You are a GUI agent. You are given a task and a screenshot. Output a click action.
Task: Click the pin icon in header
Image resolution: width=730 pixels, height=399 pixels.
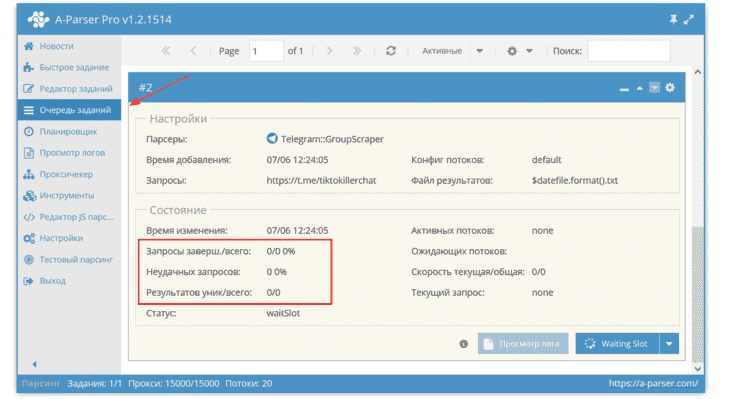click(673, 20)
